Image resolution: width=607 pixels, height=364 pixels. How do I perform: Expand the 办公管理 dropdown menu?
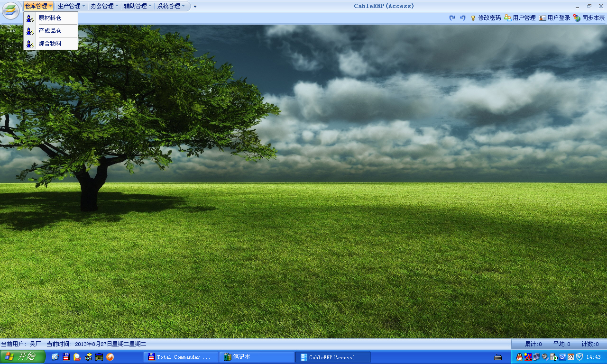click(x=104, y=6)
